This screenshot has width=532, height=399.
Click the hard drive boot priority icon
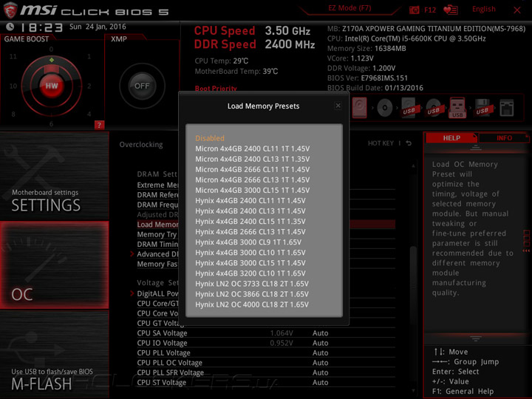coord(359,108)
